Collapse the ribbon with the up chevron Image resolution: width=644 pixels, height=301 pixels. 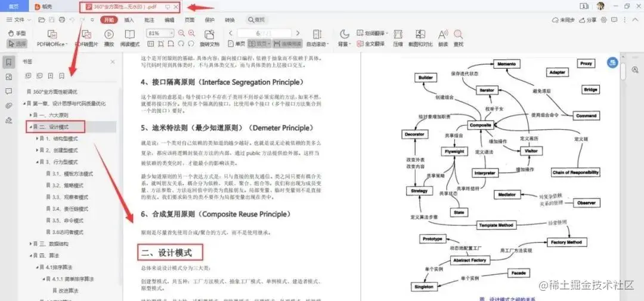click(636, 20)
